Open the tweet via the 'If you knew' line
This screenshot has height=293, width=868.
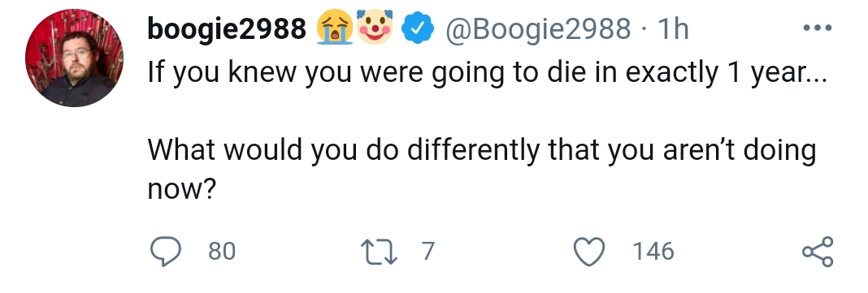coord(487,74)
